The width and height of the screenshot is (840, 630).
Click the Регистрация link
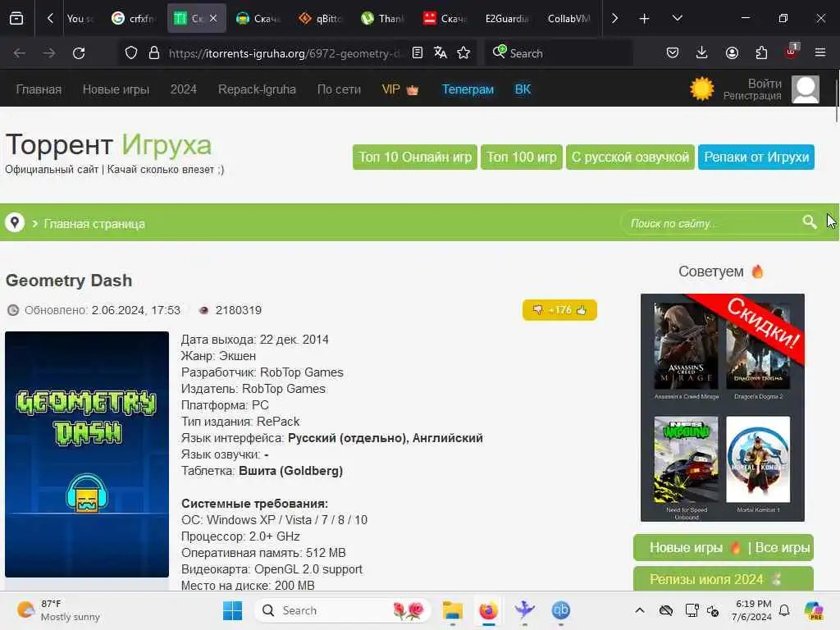point(752,96)
